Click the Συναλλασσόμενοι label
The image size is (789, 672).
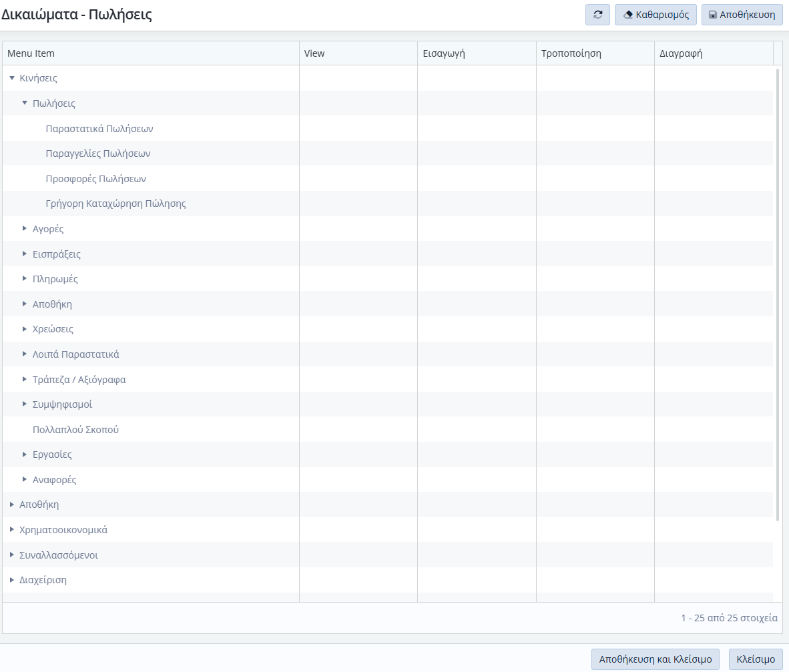click(59, 555)
